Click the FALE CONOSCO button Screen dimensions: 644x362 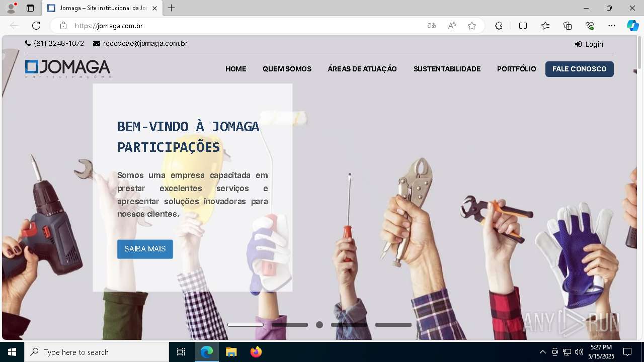pos(580,69)
